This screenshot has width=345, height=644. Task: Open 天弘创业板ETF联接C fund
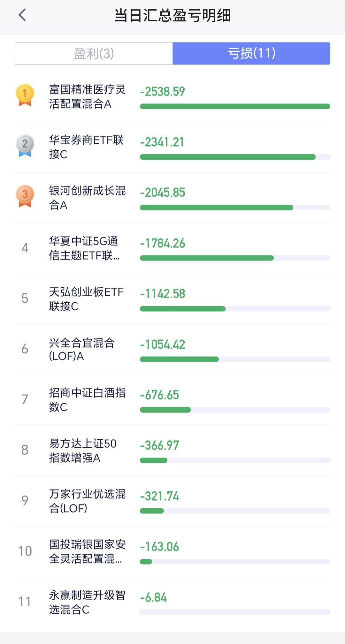click(86, 299)
